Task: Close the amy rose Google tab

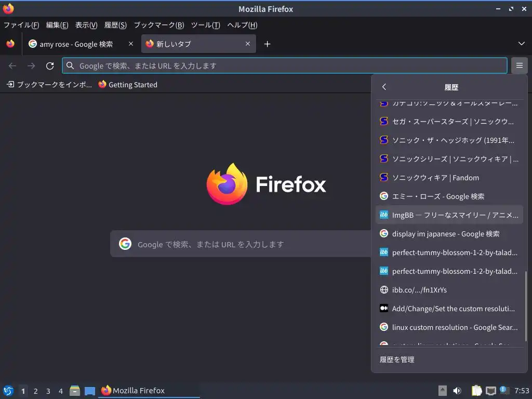Action: pyautogui.click(x=131, y=44)
